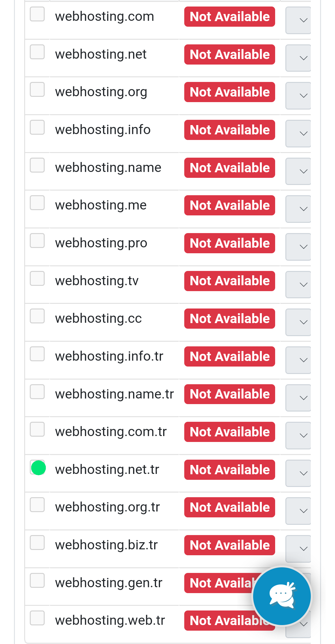Click the webhosting.info.tr domain name

[x=109, y=356]
